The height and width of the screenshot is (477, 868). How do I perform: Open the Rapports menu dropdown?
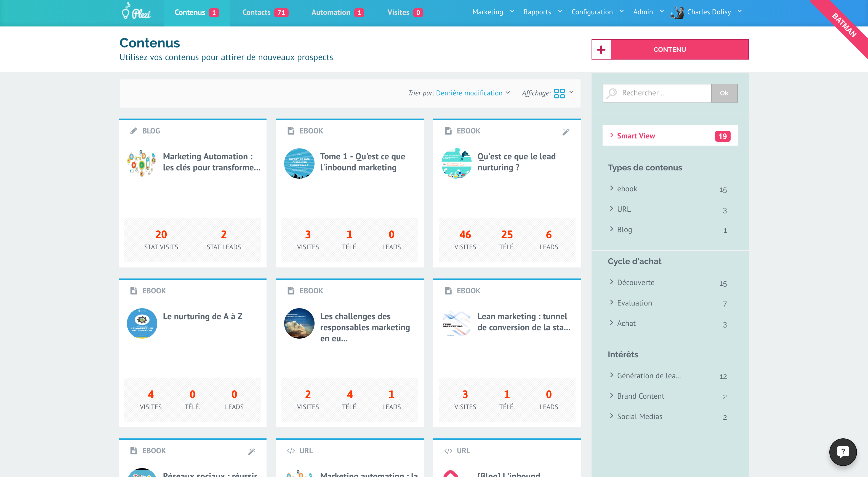[x=543, y=12]
